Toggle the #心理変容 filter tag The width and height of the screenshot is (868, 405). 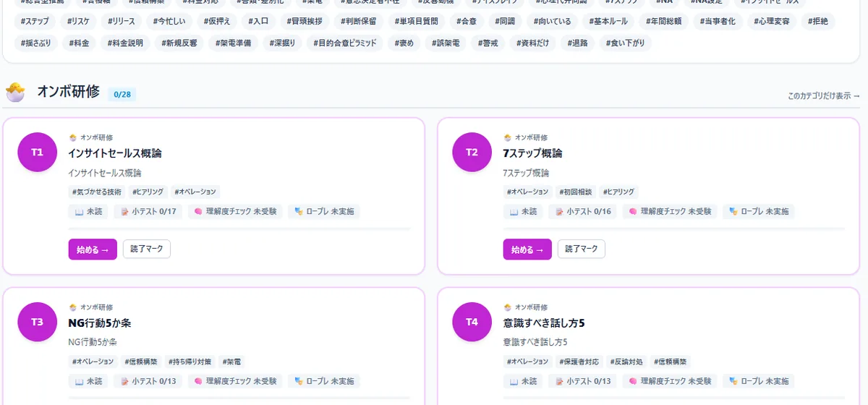coord(772,21)
